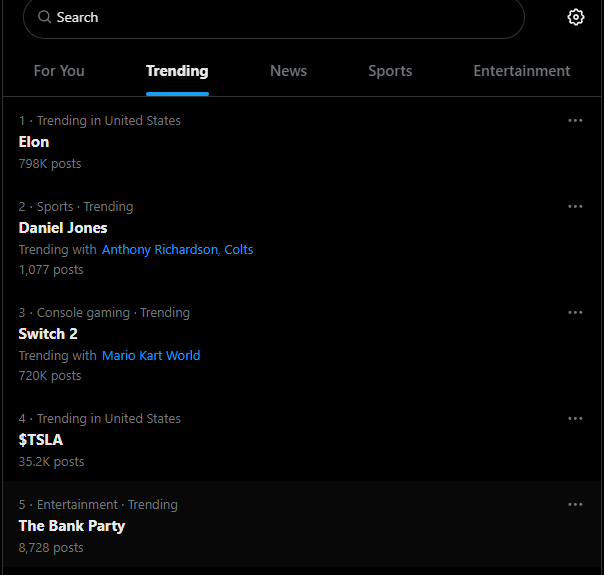Select the Trending tab

pyautogui.click(x=177, y=71)
